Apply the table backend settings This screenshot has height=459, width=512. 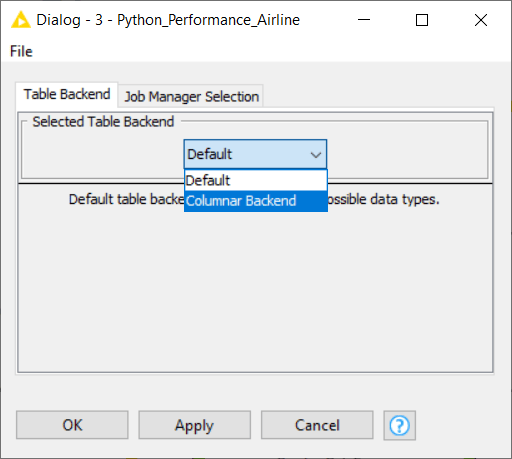pyautogui.click(x=195, y=425)
